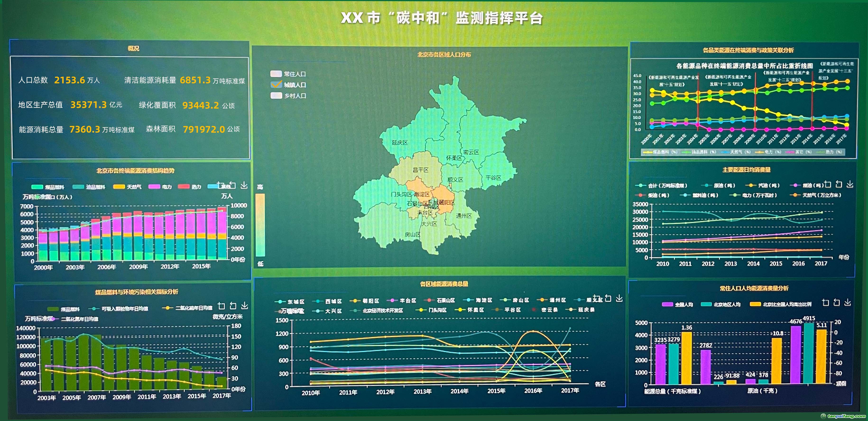Viewport: 868px width, 421px height.
Task: Click zoom-reset icon in energy consumption structure chart
Action: coord(232,185)
